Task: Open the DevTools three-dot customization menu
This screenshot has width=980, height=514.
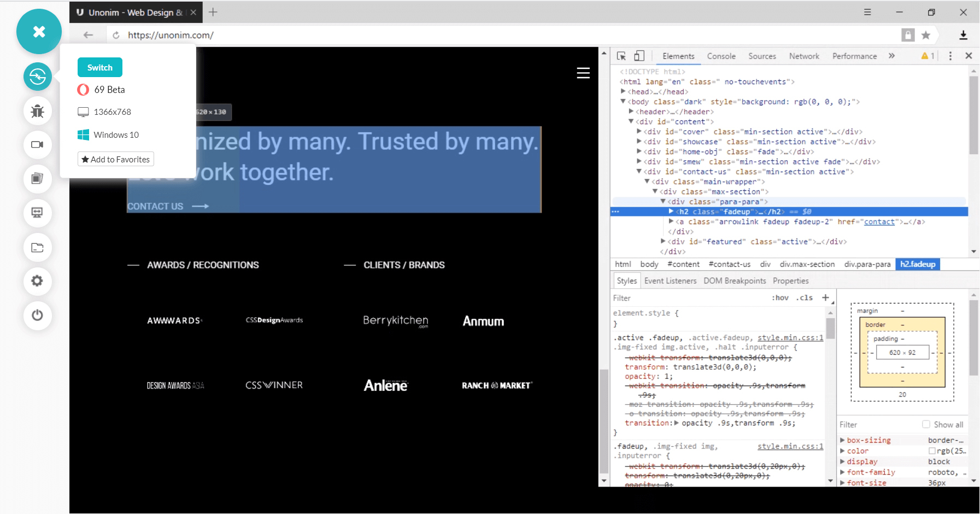Action: pos(950,55)
